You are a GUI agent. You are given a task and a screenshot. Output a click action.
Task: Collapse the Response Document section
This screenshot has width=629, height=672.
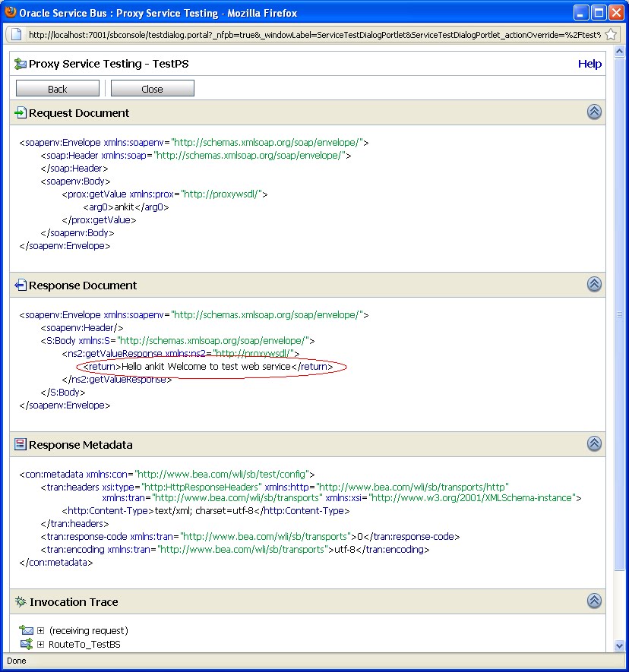pos(594,284)
